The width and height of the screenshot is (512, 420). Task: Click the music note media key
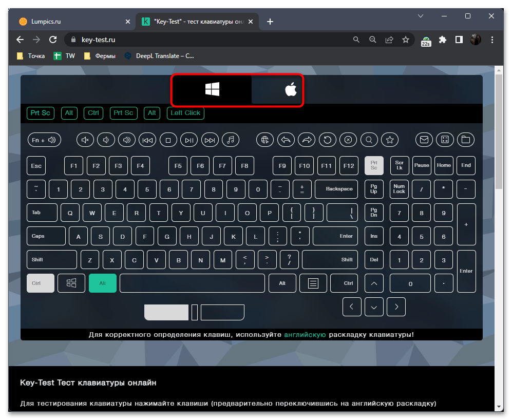tap(231, 140)
